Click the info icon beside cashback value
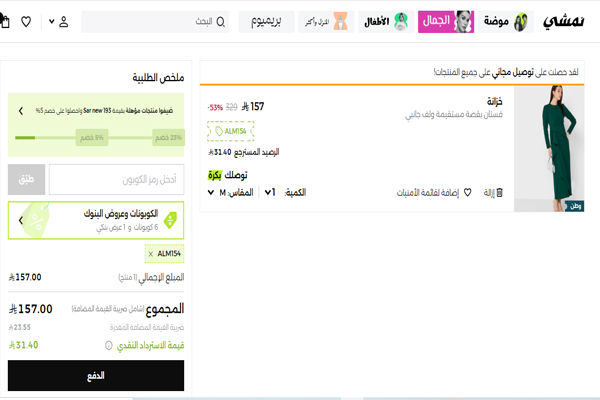The height and width of the screenshot is (400, 600). click(x=109, y=345)
